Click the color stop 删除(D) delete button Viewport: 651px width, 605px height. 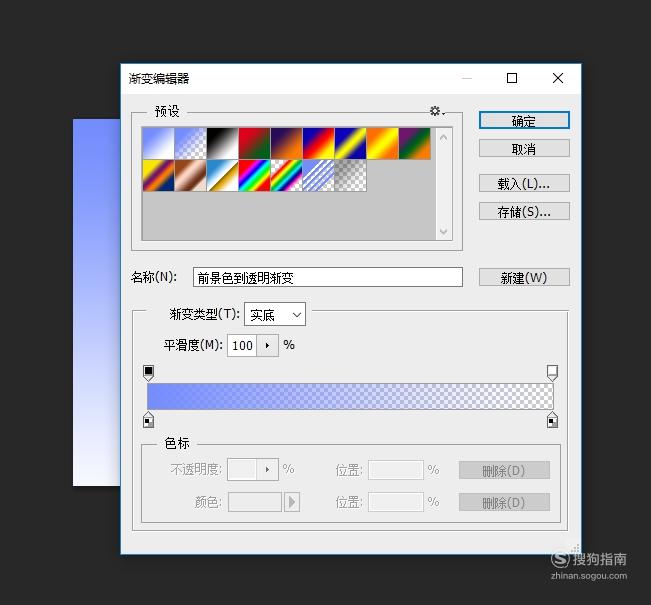(x=504, y=502)
